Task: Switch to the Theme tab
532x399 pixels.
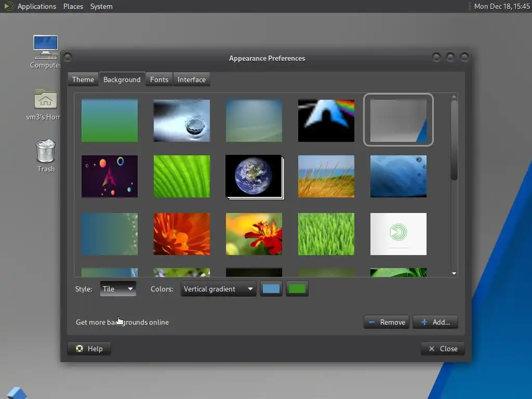Action: click(83, 79)
